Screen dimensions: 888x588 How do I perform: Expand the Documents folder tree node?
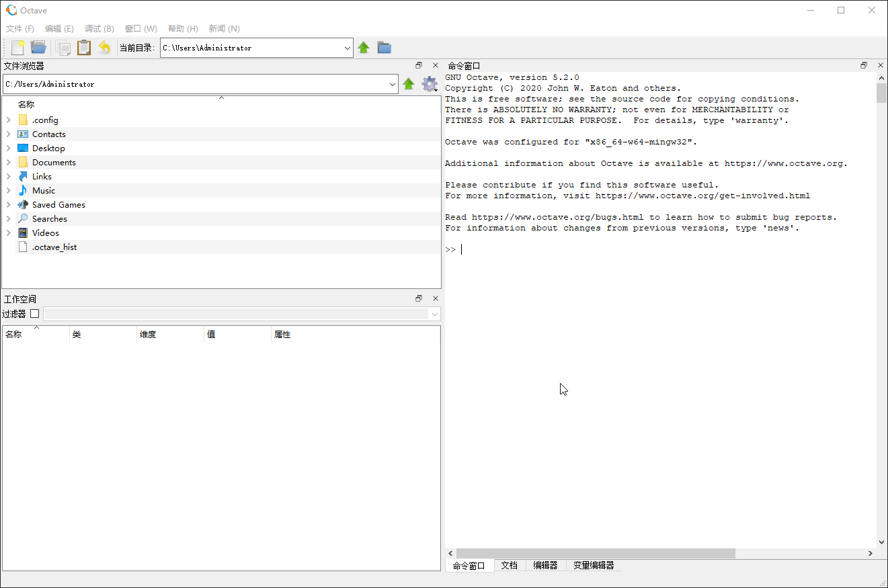[8, 163]
